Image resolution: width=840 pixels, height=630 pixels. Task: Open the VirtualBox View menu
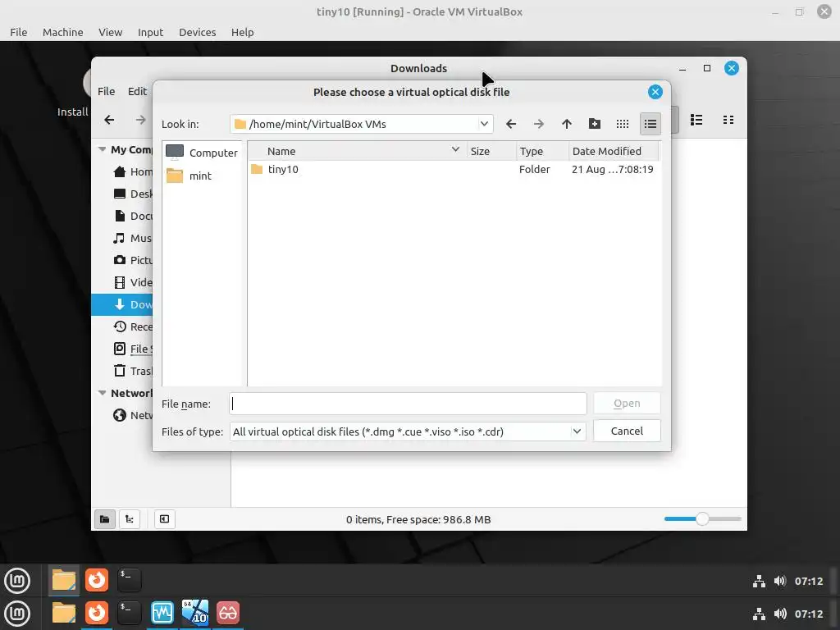(111, 32)
